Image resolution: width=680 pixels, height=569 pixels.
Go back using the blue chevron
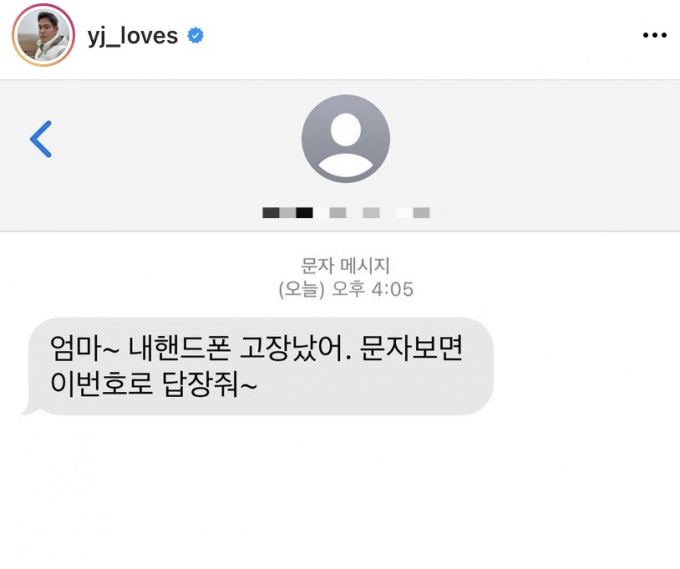(41, 139)
